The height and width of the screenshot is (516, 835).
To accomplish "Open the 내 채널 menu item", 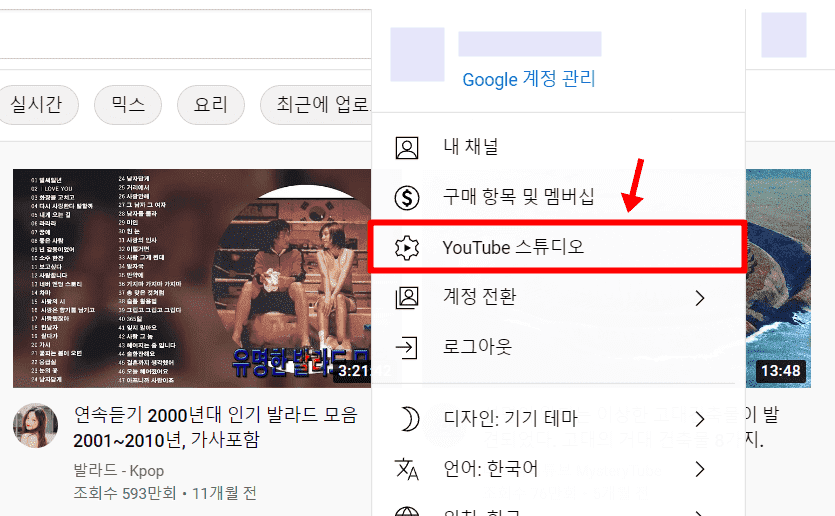I will click(558, 147).
